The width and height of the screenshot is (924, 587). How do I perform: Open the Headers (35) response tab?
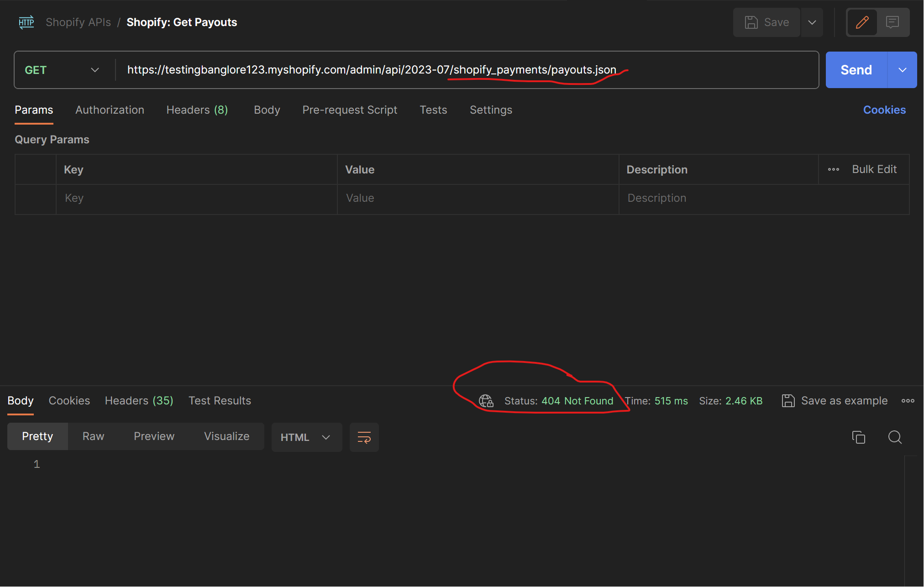[139, 401]
